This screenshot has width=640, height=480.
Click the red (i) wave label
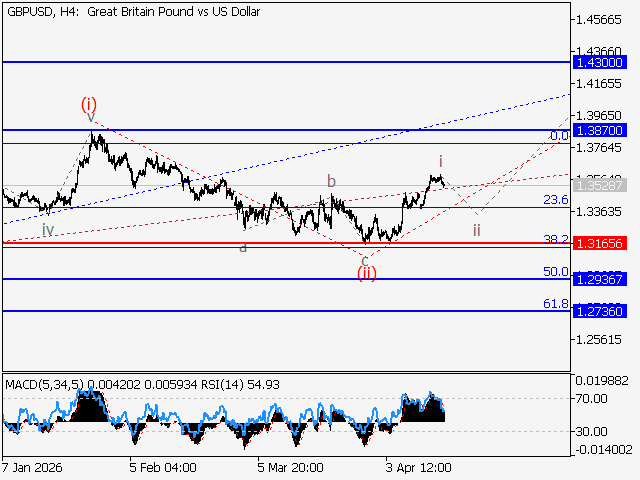pos(89,104)
